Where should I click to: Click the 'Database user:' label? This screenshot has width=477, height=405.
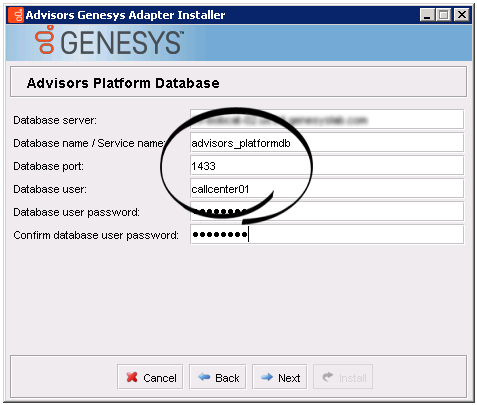pos(50,189)
